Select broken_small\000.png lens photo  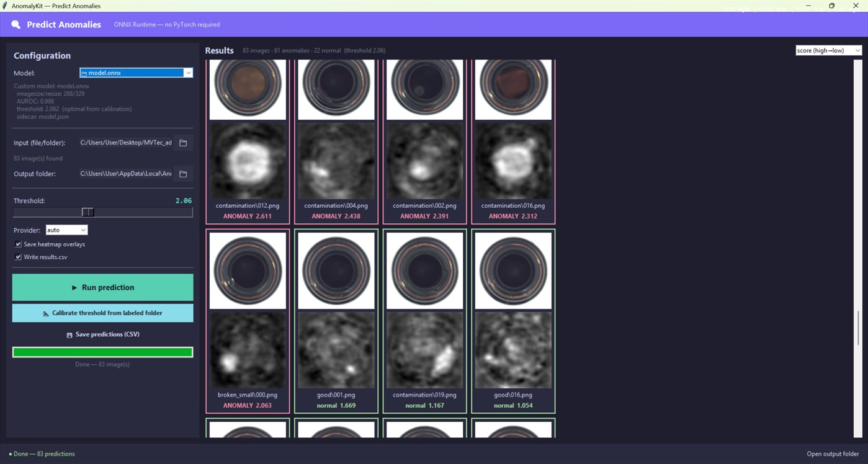coord(248,270)
